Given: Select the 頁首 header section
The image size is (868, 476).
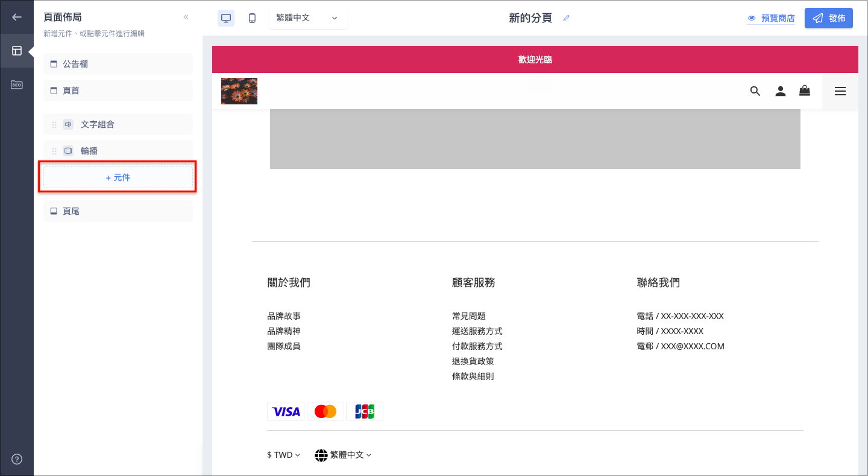Looking at the screenshot, I should [118, 90].
